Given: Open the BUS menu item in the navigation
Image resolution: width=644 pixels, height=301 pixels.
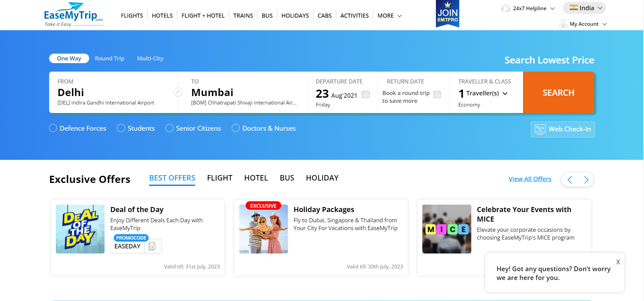Looking at the screenshot, I should click(x=267, y=16).
